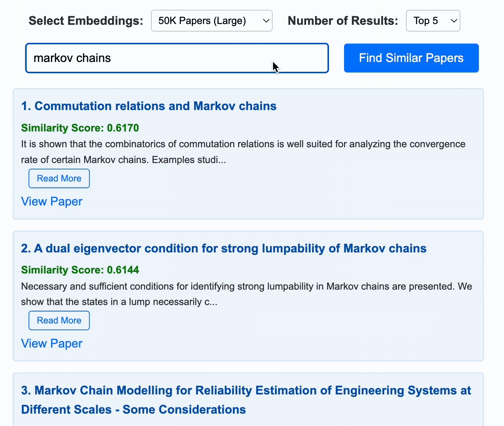Viewport: 504px width, 426px height.
Task: Click the Number of Results label
Action: click(343, 21)
